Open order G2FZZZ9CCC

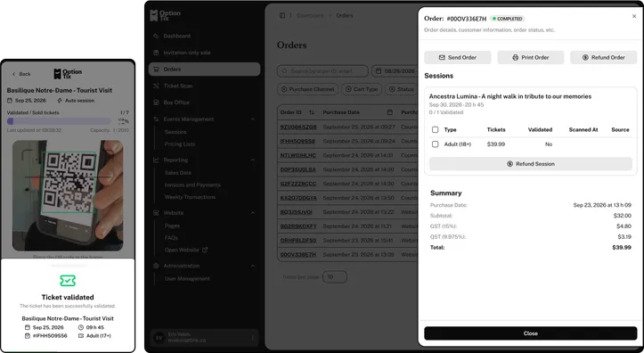tap(298, 184)
